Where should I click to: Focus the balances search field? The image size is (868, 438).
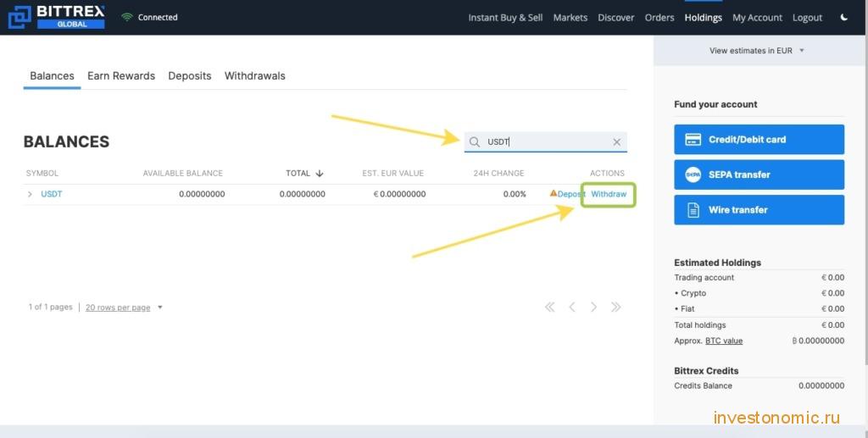pyautogui.click(x=545, y=142)
